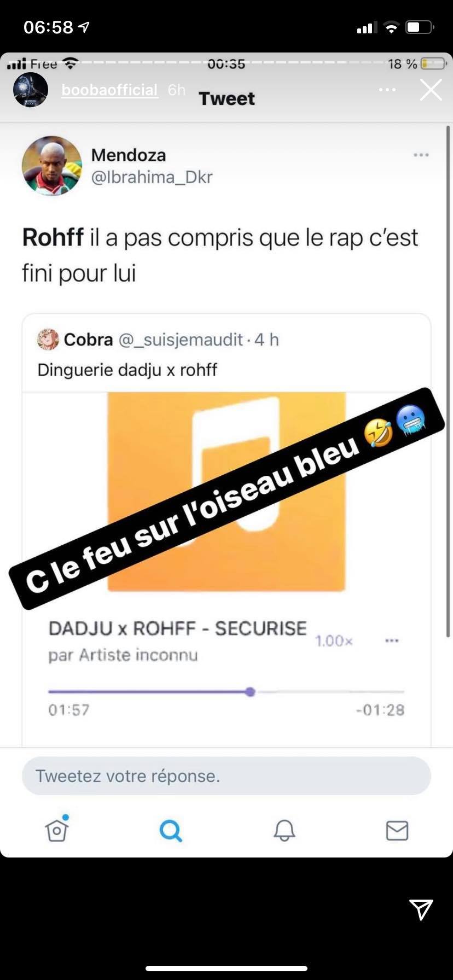Tap the C le feu sur l'oiseau bleu sticker
The width and height of the screenshot is (453, 980).
point(226,498)
